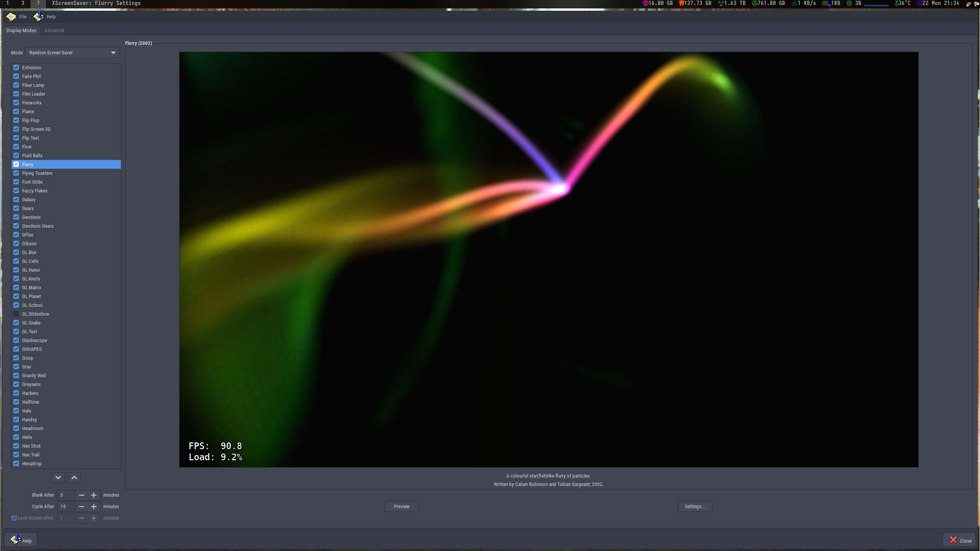
Task: Click the network icon beside 1 KB/s
Action: pyautogui.click(x=794, y=3)
